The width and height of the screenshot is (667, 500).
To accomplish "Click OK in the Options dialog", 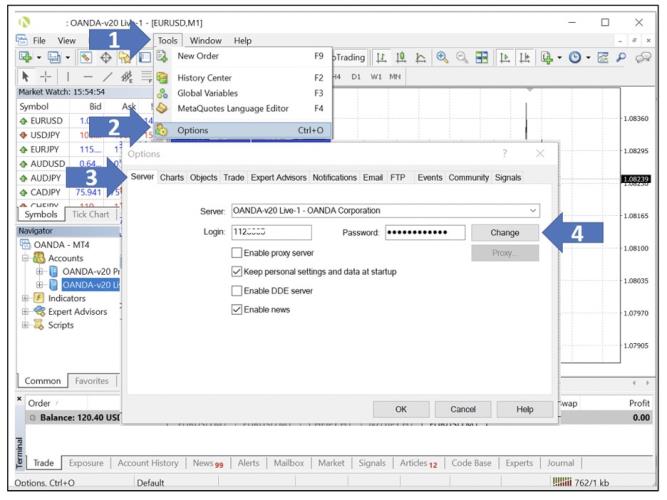I will (401, 409).
